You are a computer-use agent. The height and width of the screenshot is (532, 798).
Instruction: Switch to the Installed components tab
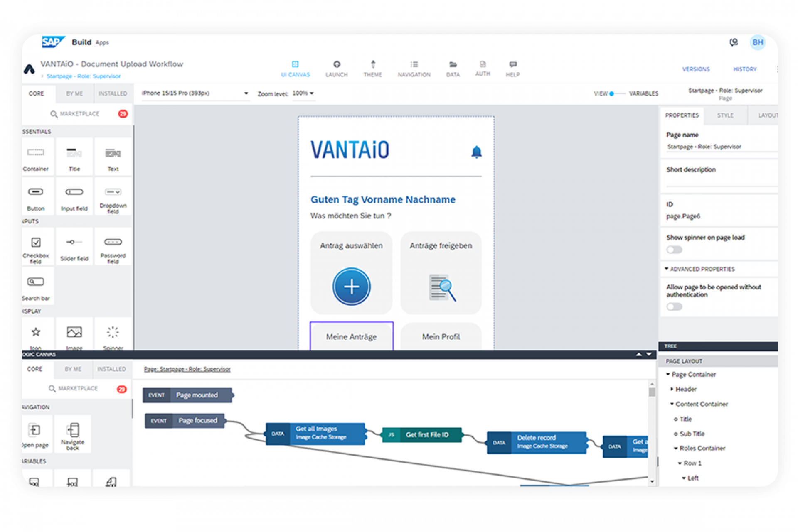113,94
